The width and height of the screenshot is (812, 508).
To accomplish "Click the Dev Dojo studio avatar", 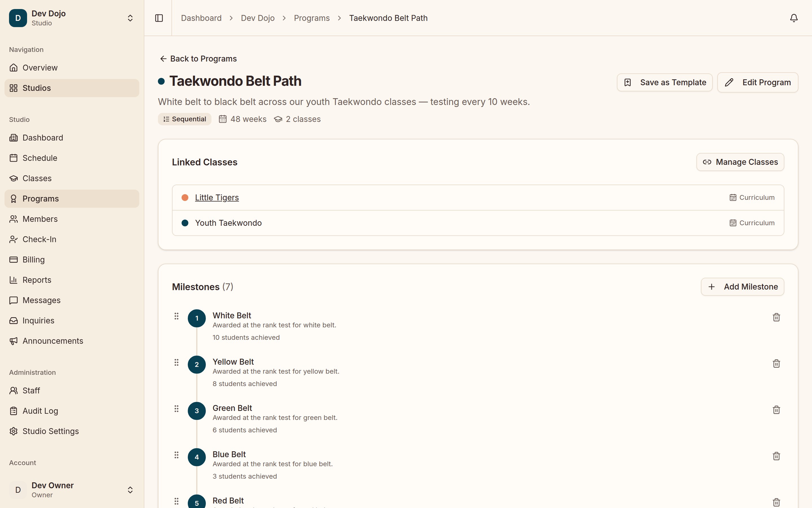I will click(18, 18).
